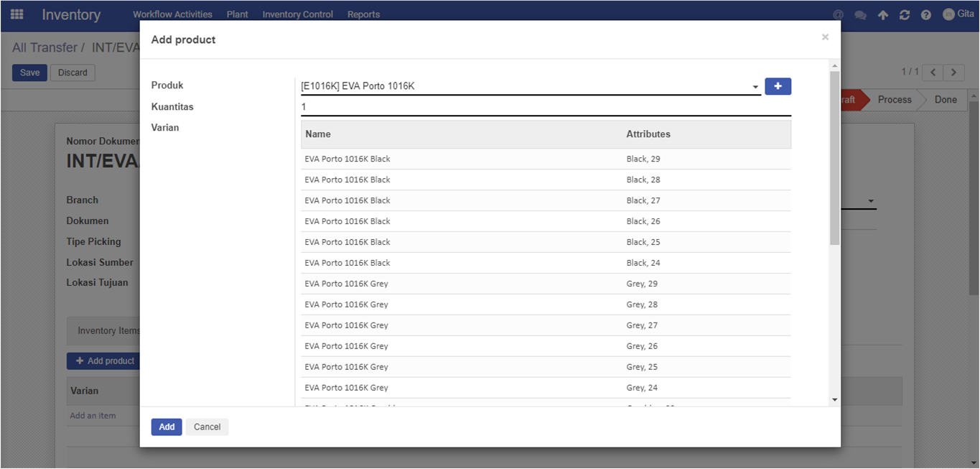Screen dimensions: 980x469
Task: Open the conversations chat icon
Action: [x=860, y=14]
